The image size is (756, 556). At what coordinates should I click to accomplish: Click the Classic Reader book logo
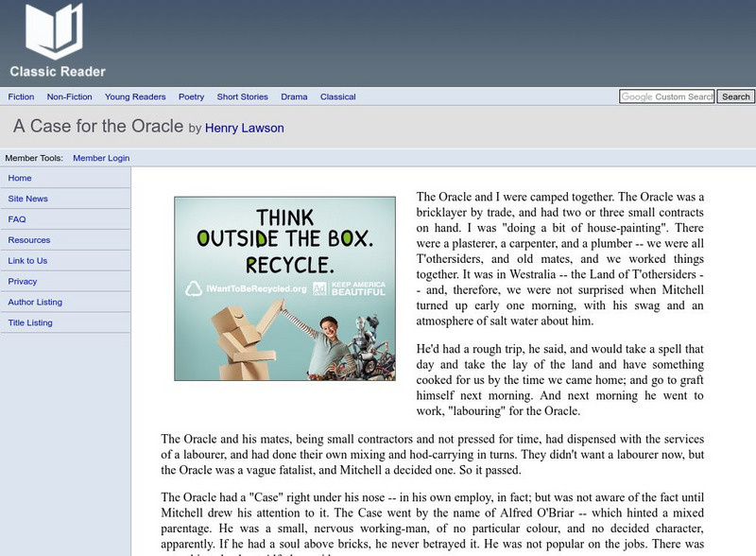(x=57, y=40)
